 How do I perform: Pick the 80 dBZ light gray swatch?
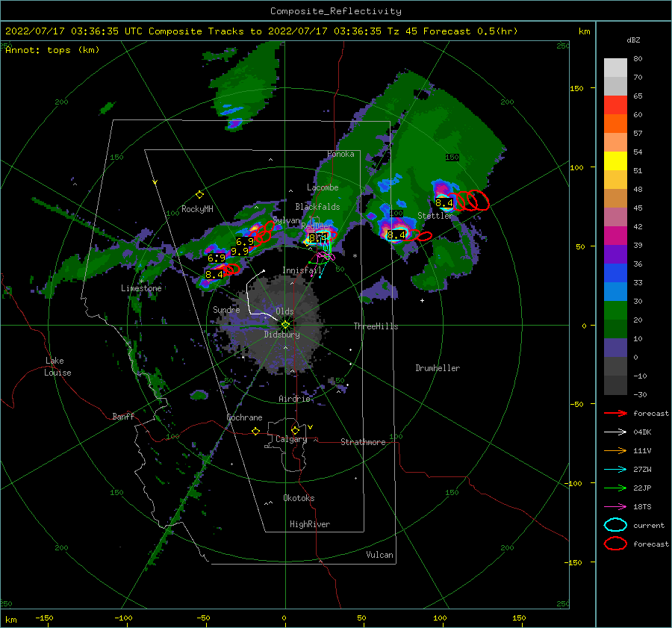pyautogui.click(x=615, y=67)
